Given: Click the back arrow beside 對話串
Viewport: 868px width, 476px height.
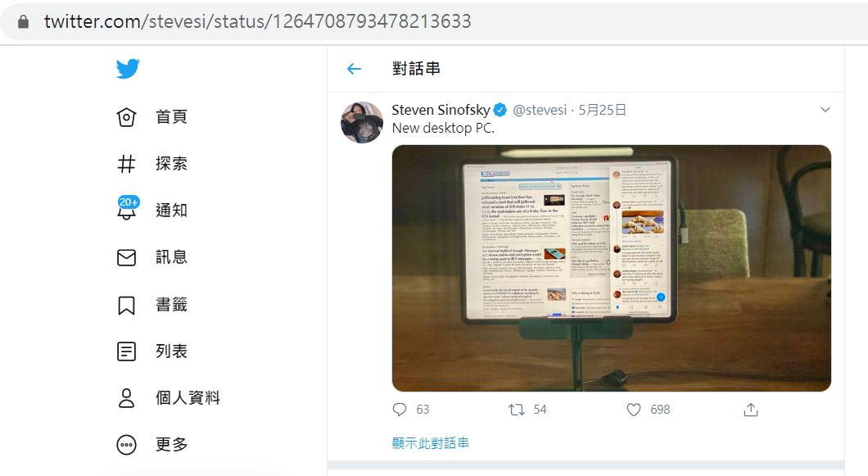Looking at the screenshot, I should (354, 69).
